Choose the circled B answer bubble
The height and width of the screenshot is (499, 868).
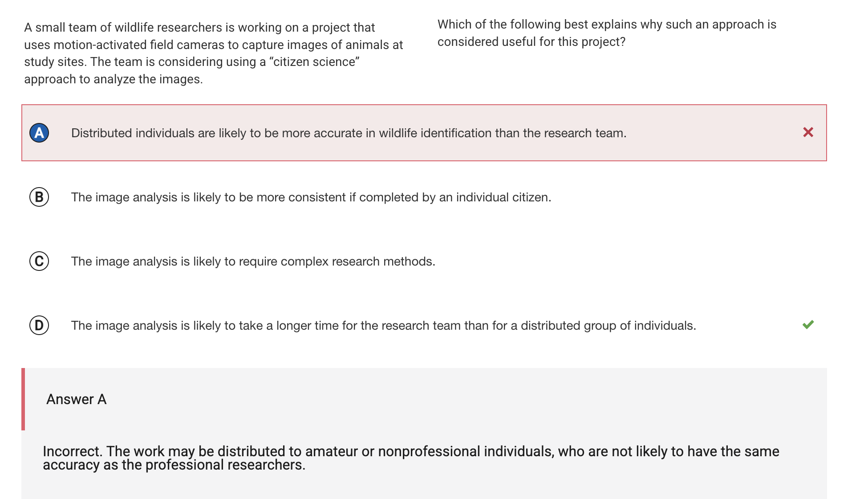[x=39, y=197]
